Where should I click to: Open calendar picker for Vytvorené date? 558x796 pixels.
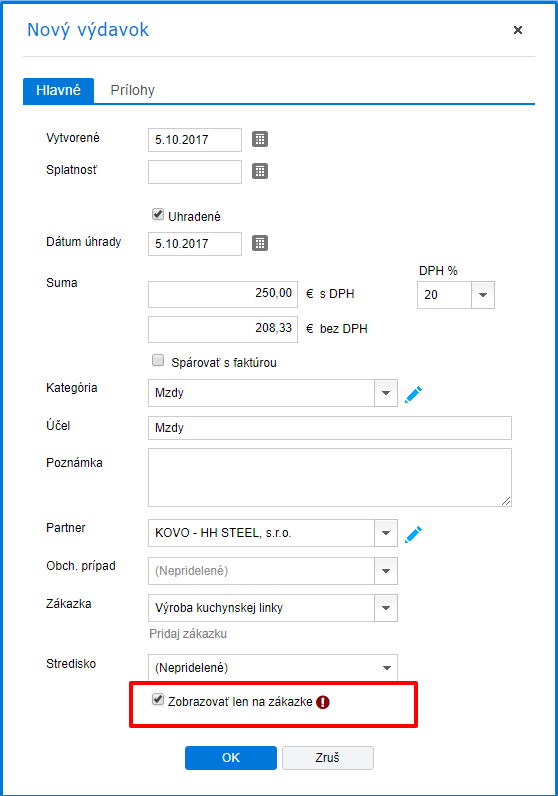coord(260,139)
